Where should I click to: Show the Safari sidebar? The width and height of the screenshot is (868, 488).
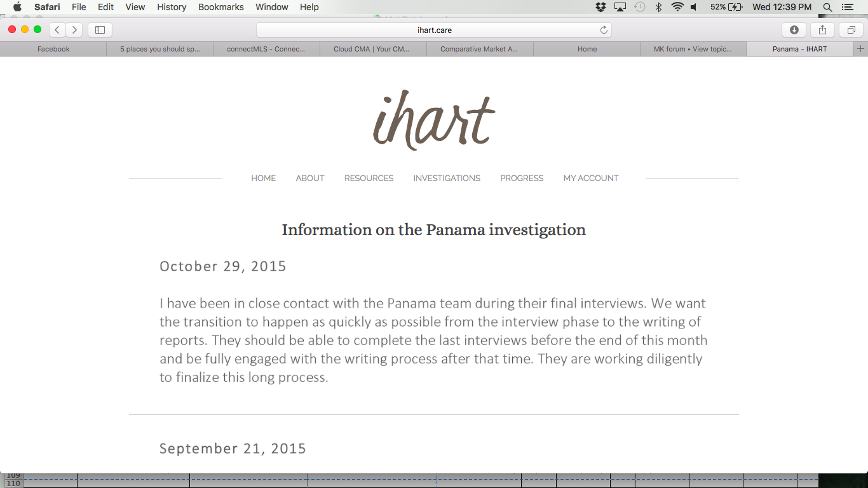[100, 29]
